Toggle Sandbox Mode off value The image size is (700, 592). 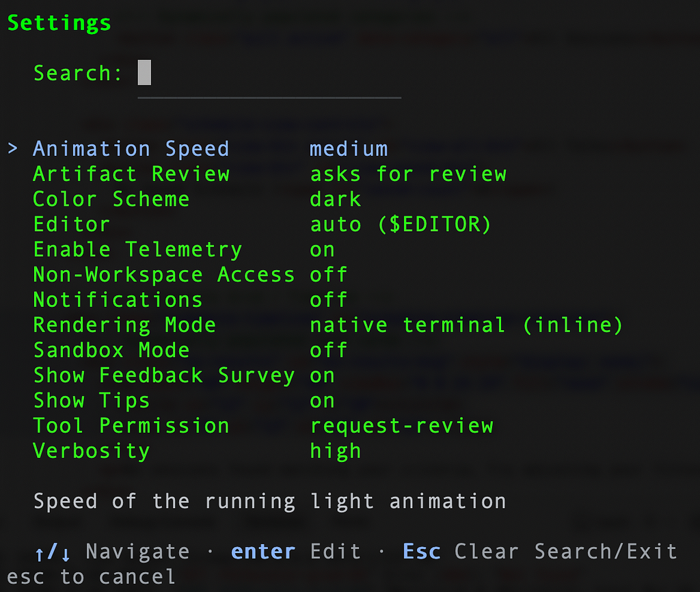(329, 350)
